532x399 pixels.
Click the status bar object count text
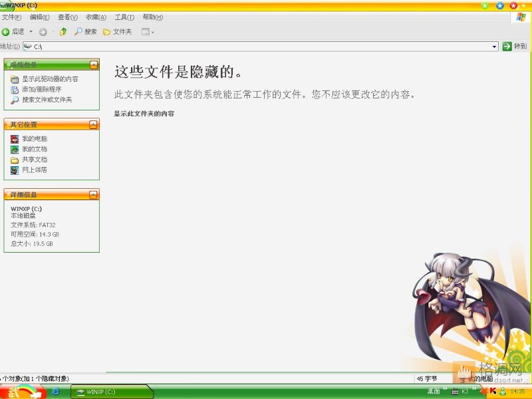coord(35,378)
